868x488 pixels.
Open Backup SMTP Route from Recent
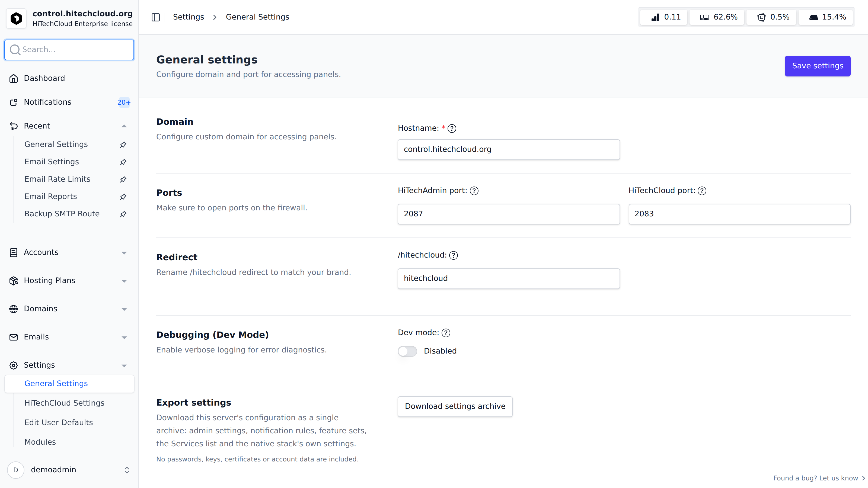62,214
